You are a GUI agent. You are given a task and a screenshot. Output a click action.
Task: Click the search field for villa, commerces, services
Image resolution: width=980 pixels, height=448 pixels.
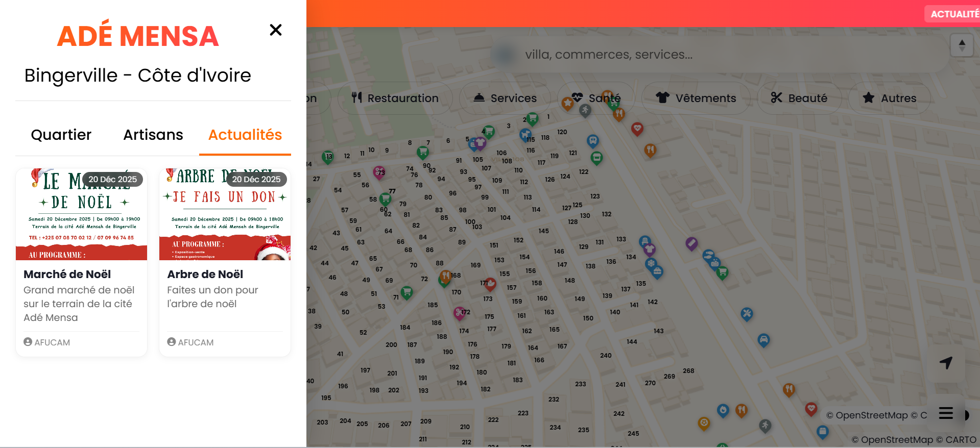609,55
